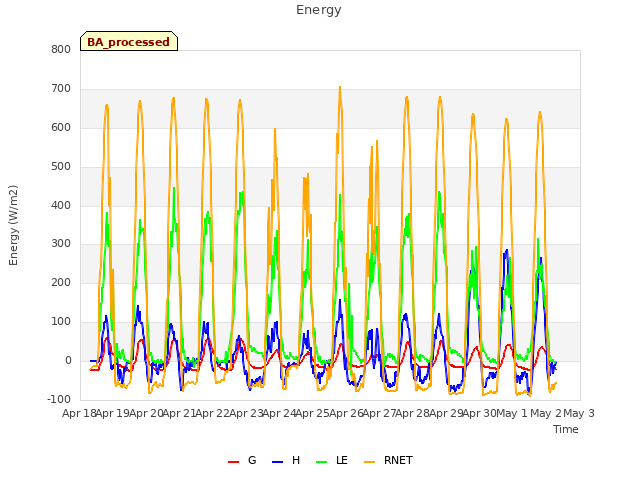Image resolution: width=640 pixels, height=480 pixels.
Task: Click the 100 y-axis tick label
Action: coord(61,322)
